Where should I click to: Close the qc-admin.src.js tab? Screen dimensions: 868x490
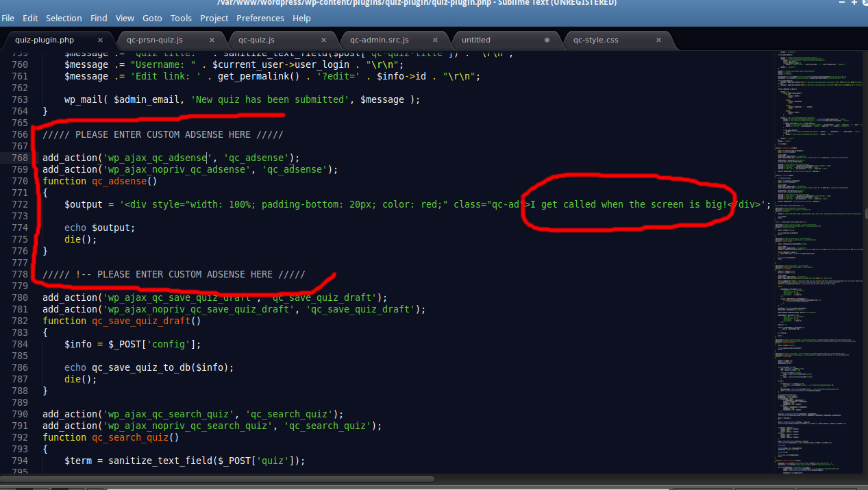[x=436, y=40]
